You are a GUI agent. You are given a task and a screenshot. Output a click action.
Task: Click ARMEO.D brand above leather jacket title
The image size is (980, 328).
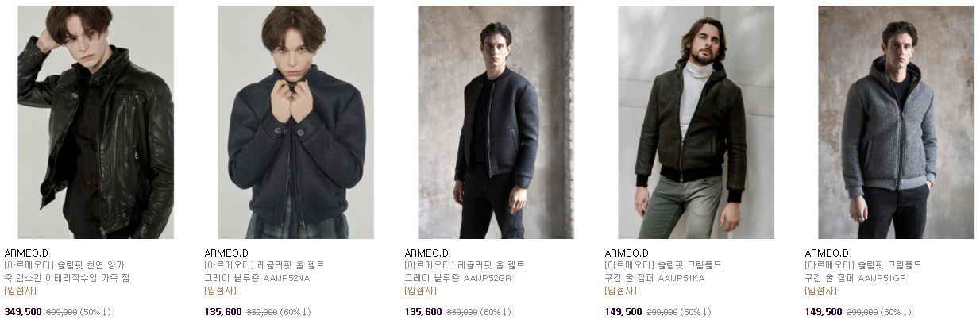tap(26, 253)
